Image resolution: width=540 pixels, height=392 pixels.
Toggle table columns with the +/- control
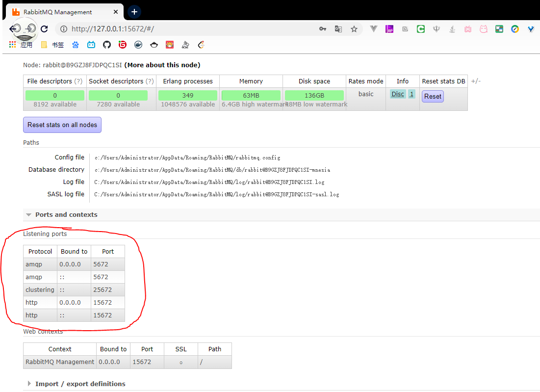[x=476, y=81]
